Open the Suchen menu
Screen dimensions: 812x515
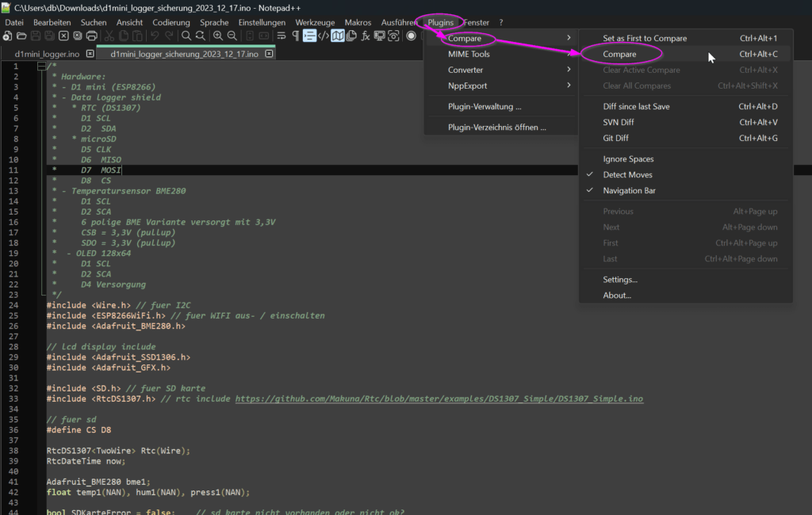pyautogui.click(x=94, y=22)
